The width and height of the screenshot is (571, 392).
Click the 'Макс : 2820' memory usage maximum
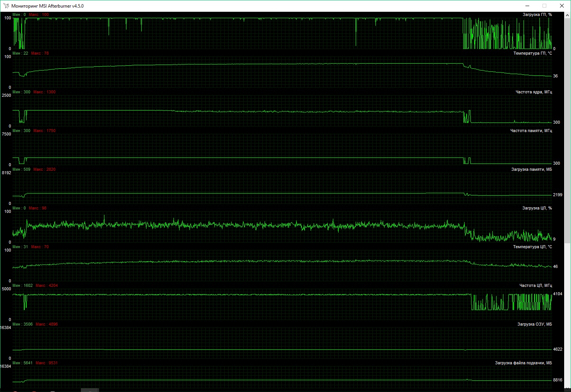44,169
